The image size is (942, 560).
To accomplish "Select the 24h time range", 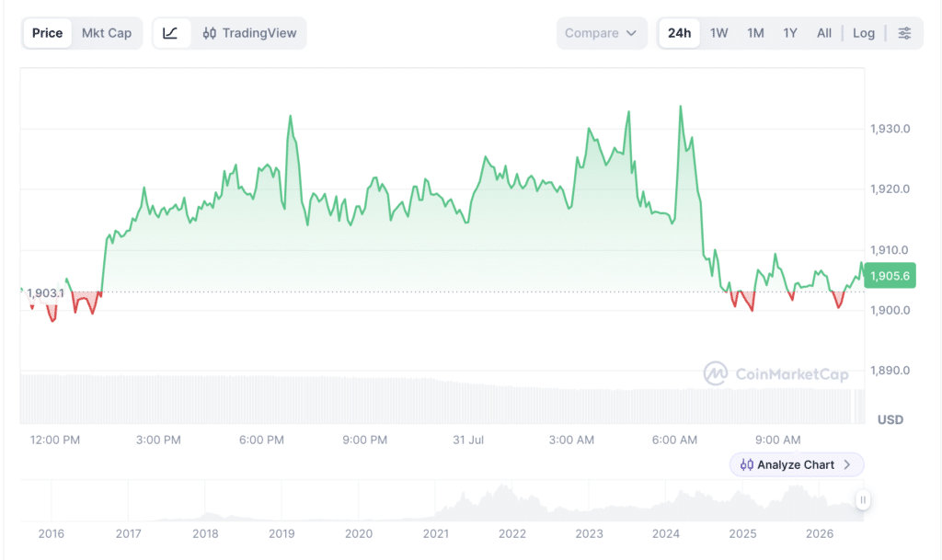I will coord(680,33).
